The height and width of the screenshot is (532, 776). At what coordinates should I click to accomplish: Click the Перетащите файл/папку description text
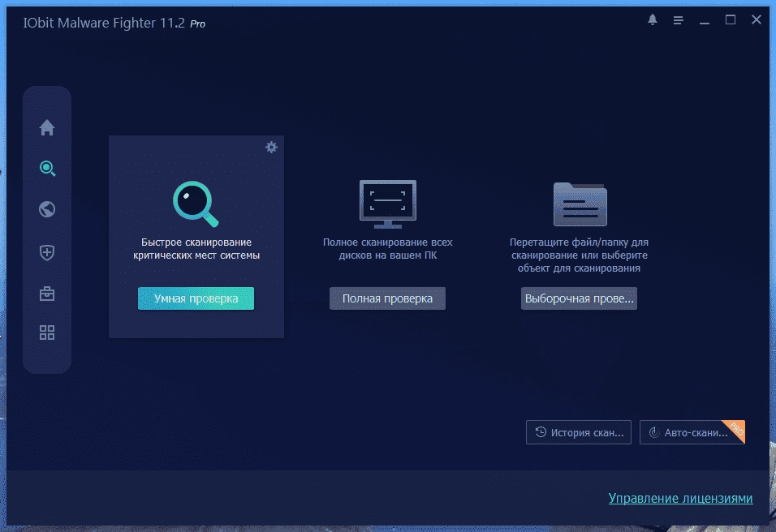point(579,255)
